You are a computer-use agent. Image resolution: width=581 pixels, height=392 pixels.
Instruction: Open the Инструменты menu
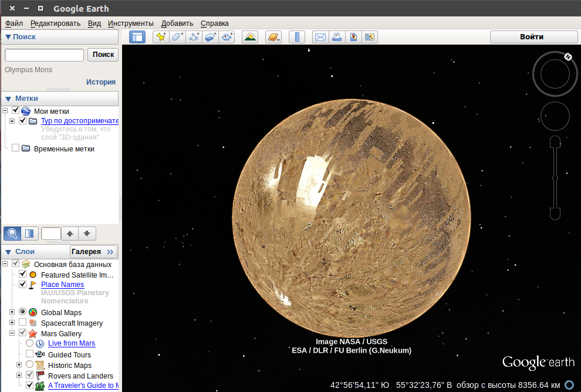point(131,23)
